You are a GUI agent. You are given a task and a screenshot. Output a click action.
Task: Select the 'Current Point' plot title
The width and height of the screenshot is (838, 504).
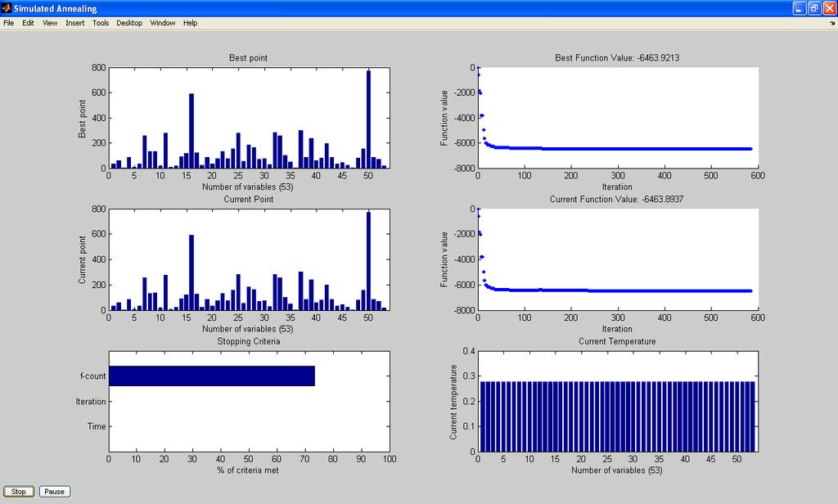pos(249,200)
